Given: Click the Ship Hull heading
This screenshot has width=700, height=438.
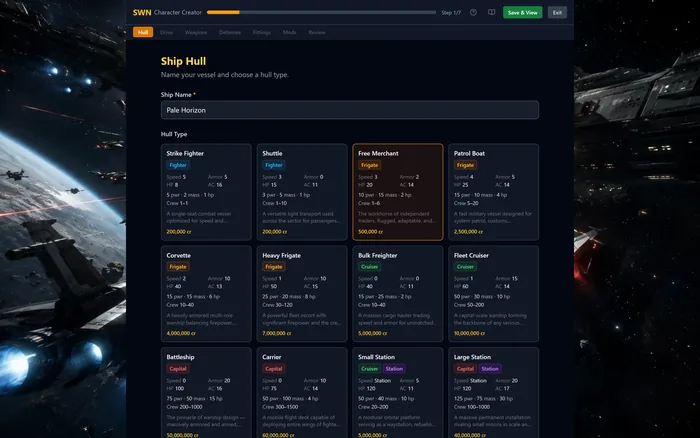Looking at the screenshot, I should [x=183, y=61].
